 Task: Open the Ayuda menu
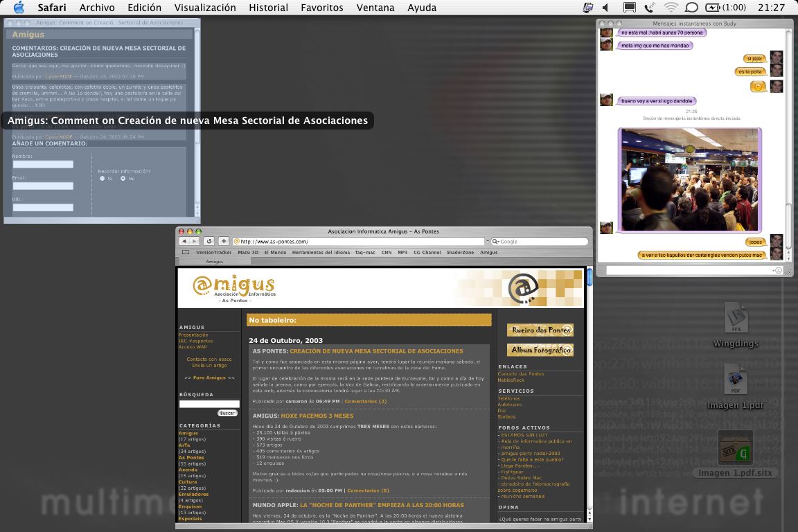point(422,8)
